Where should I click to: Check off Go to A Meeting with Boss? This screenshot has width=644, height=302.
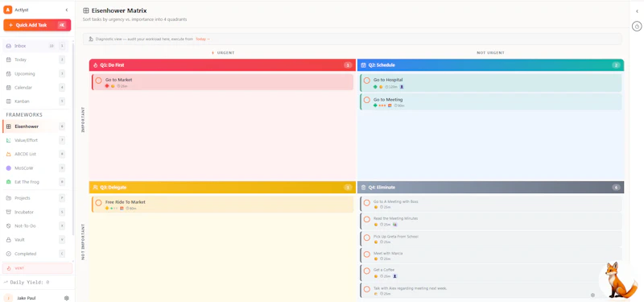pyautogui.click(x=367, y=203)
